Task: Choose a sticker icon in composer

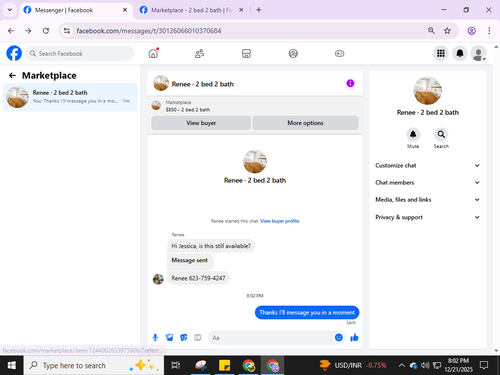Action: click(x=184, y=338)
